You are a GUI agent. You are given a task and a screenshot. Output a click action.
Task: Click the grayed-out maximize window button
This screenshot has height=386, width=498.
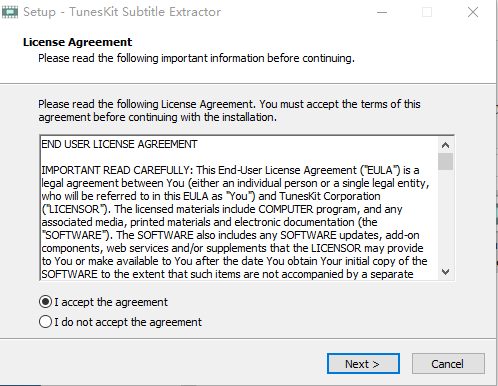pos(427,12)
